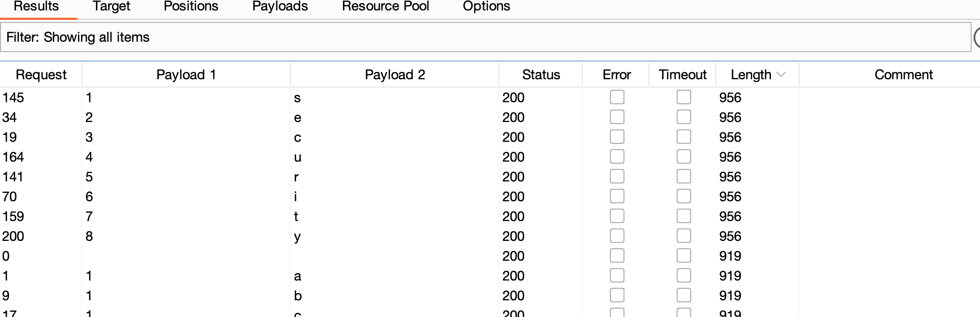Viewport: 980px width, 317px height.
Task: Sort by Payload 2 column header
Action: click(395, 75)
